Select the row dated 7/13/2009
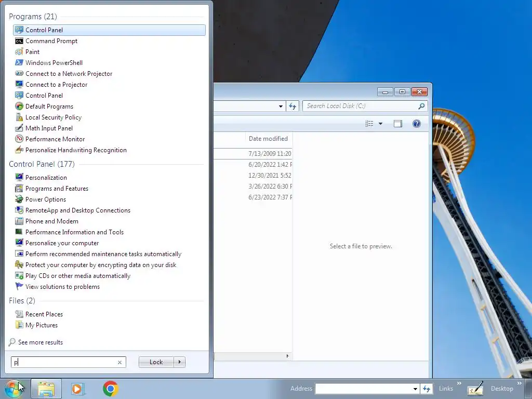Screen dimensions: 532x399 [253, 153]
